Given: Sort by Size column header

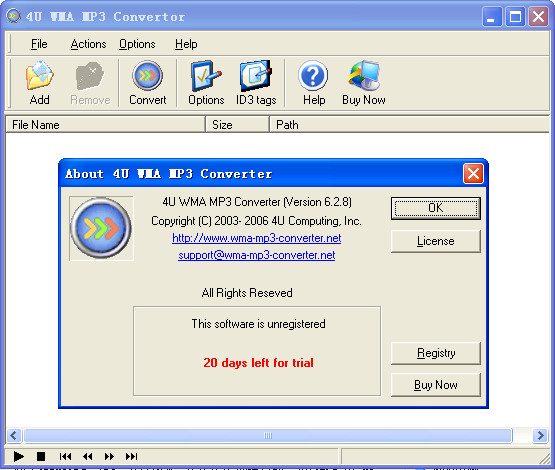Looking at the screenshot, I should point(237,125).
